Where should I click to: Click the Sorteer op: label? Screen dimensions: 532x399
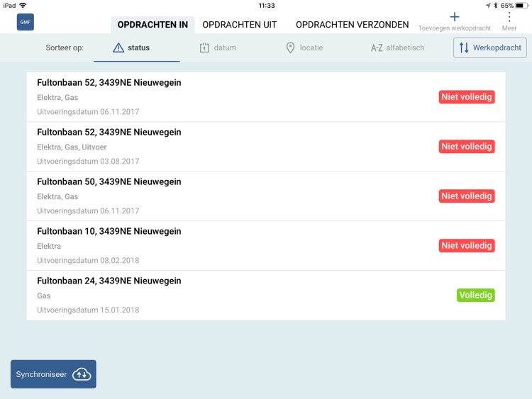point(65,47)
